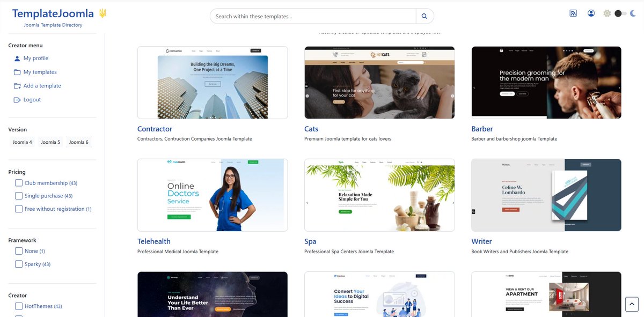Click the Spa preview left slider arrow
The width and height of the screenshot is (644, 317).
[x=307, y=203]
